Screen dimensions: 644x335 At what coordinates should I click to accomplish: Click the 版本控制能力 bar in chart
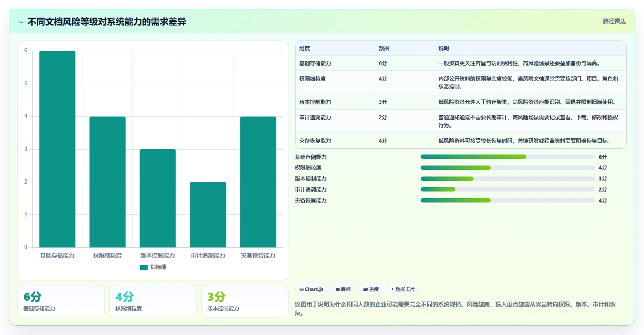tap(158, 198)
